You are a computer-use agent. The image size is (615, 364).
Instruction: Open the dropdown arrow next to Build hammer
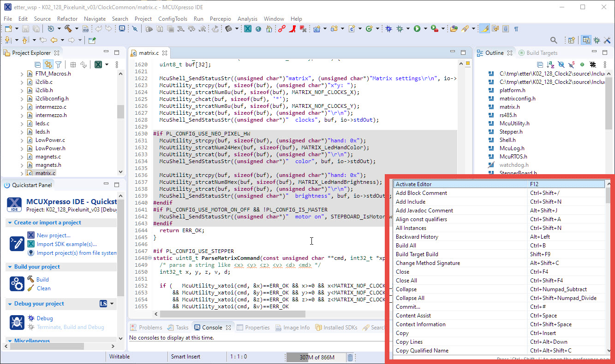[x=77, y=29]
